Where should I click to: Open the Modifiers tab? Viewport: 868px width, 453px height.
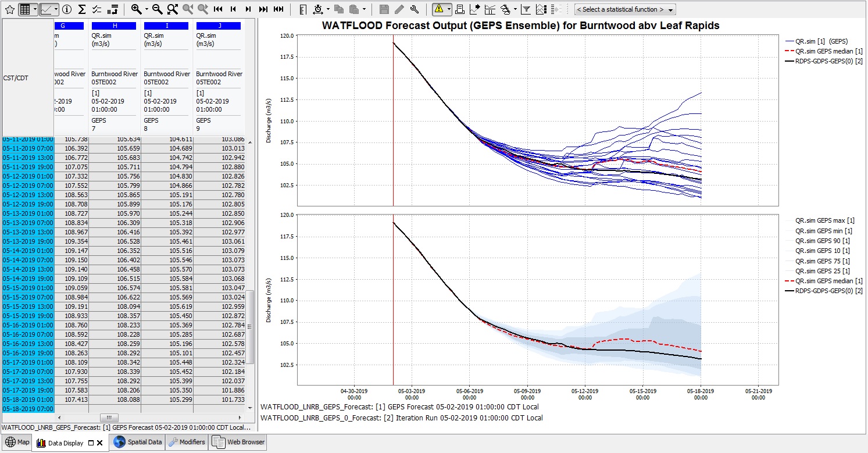tap(187, 442)
